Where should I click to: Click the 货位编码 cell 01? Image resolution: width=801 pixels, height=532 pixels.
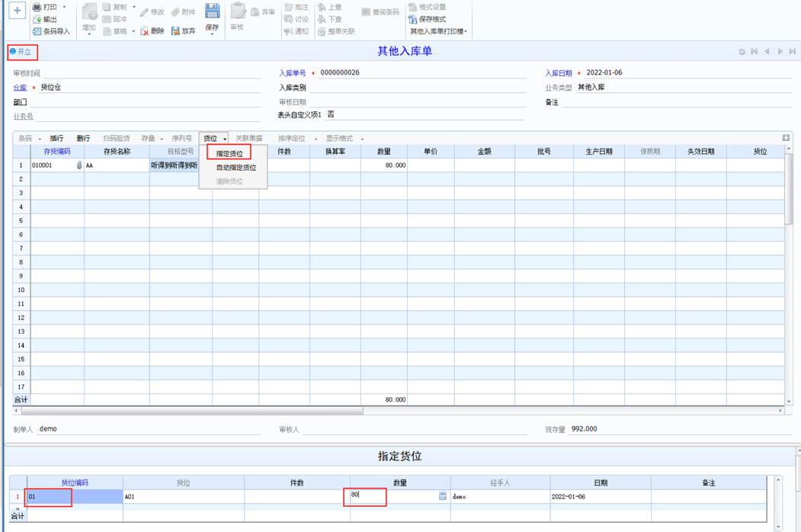(75, 497)
